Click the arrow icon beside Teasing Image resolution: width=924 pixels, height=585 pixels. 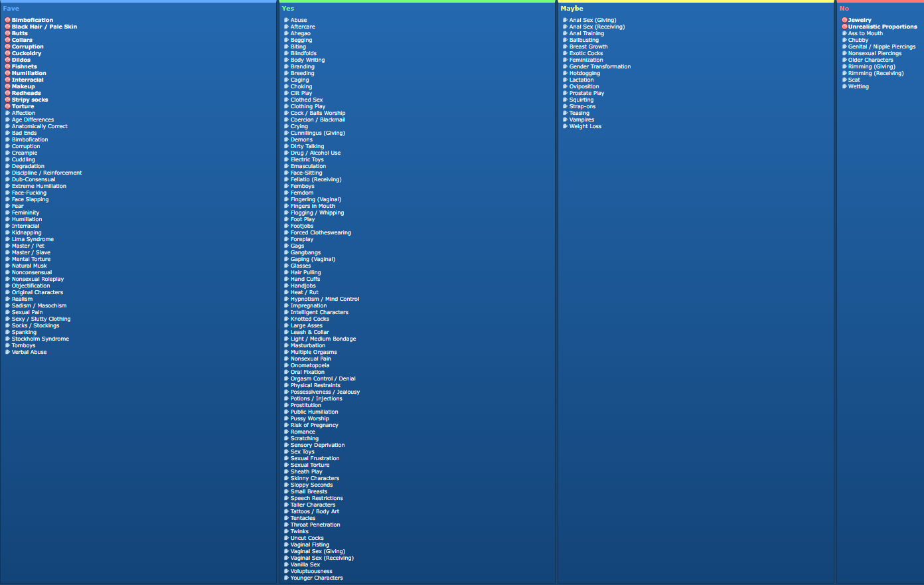pyautogui.click(x=566, y=113)
